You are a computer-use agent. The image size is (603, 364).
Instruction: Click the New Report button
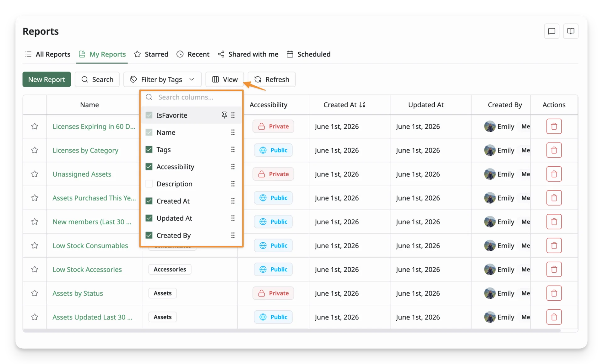pyautogui.click(x=46, y=79)
